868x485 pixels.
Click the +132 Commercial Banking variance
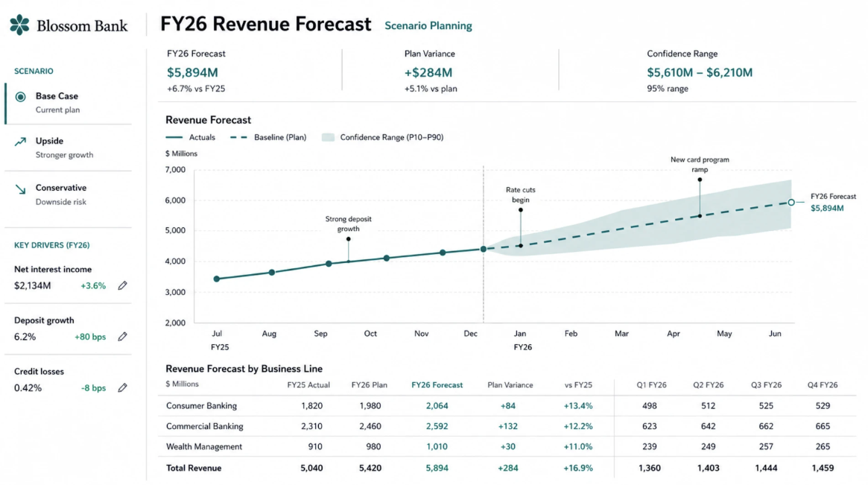tap(507, 426)
